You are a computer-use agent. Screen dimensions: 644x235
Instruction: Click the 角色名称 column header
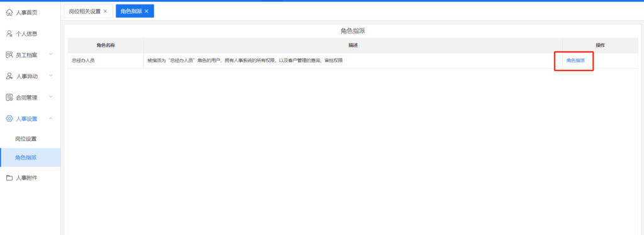pos(106,45)
